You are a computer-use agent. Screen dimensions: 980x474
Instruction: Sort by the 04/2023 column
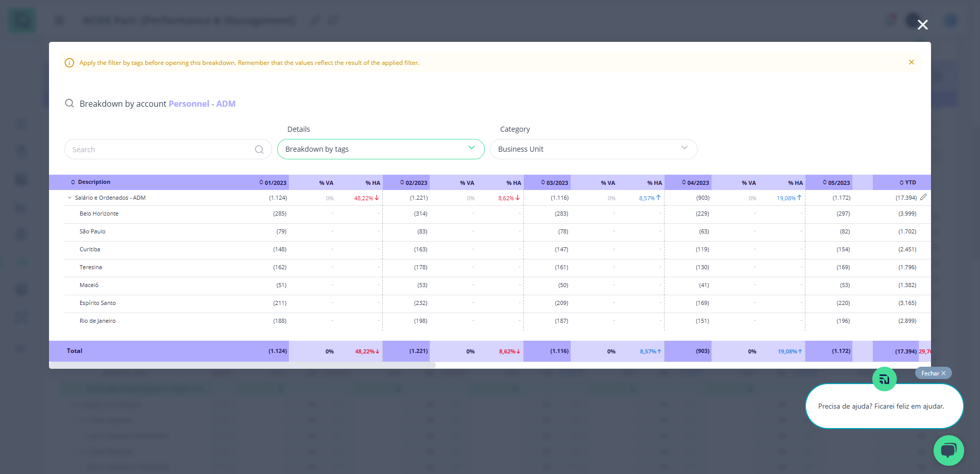pos(695,183)
